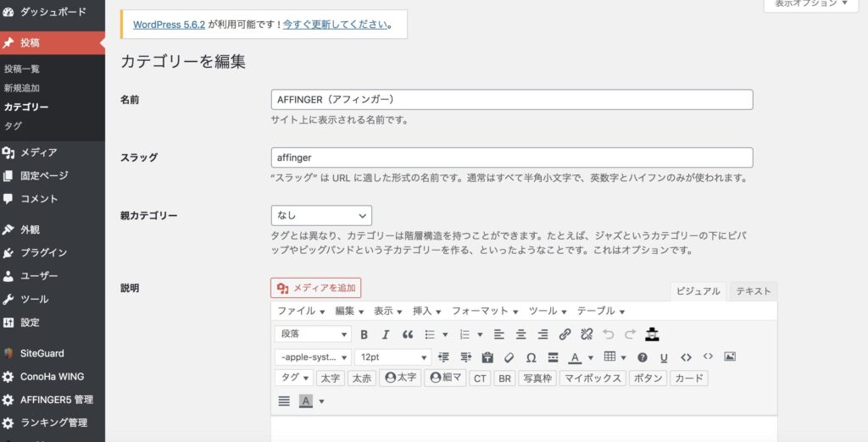Expand the numbered list style arrow
The image size is (868, 442).
click(480, 334)
